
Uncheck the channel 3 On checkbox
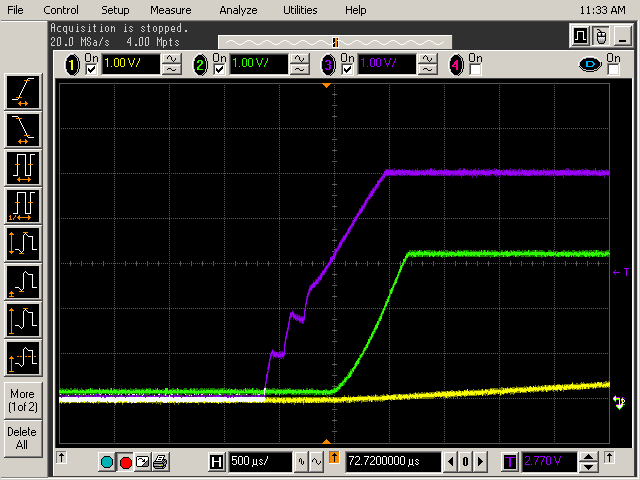(347, 69)
